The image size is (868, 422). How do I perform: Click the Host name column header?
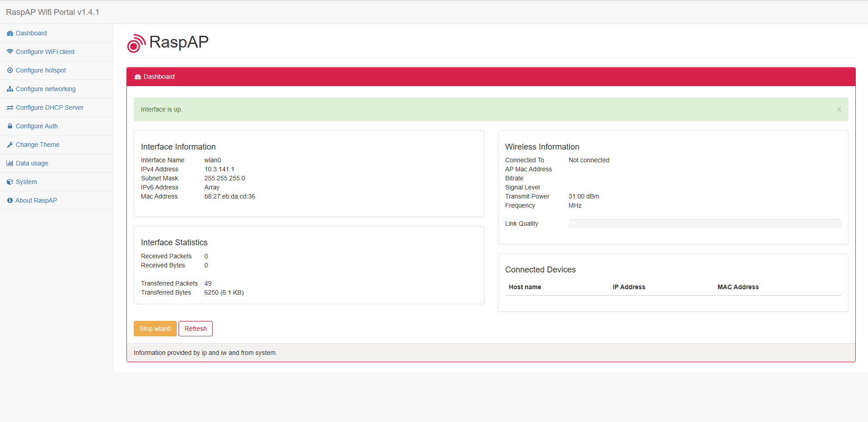tap(525, 287)
